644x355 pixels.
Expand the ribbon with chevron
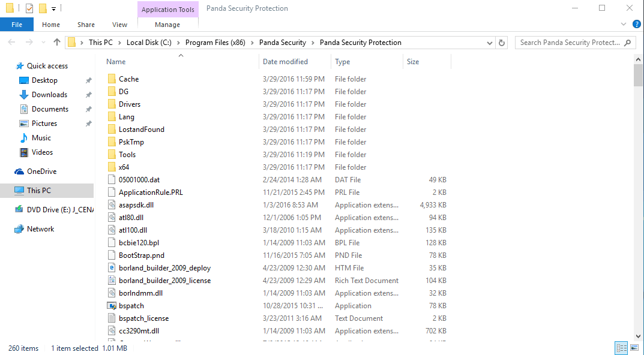624,24
